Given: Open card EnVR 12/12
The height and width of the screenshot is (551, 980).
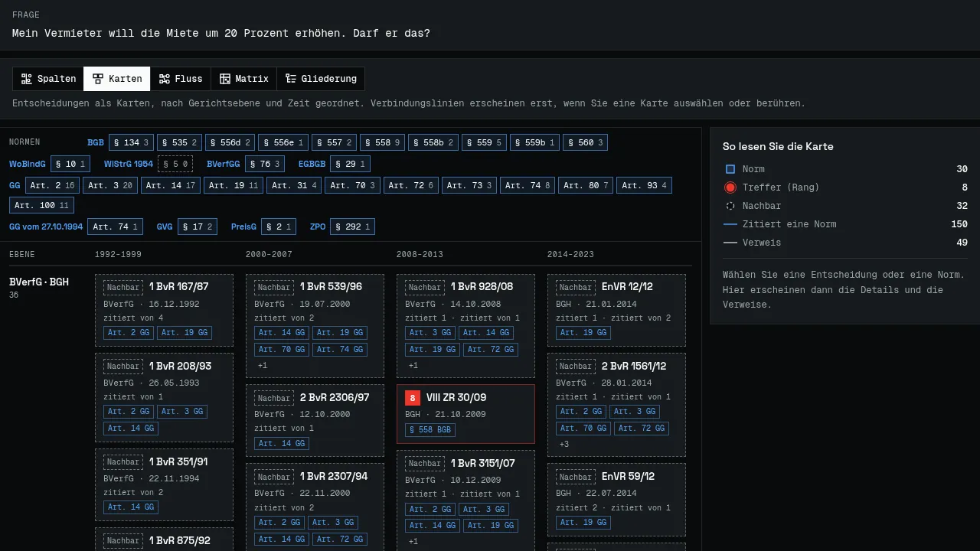Looking at the screenshot, I should (616, 311).
